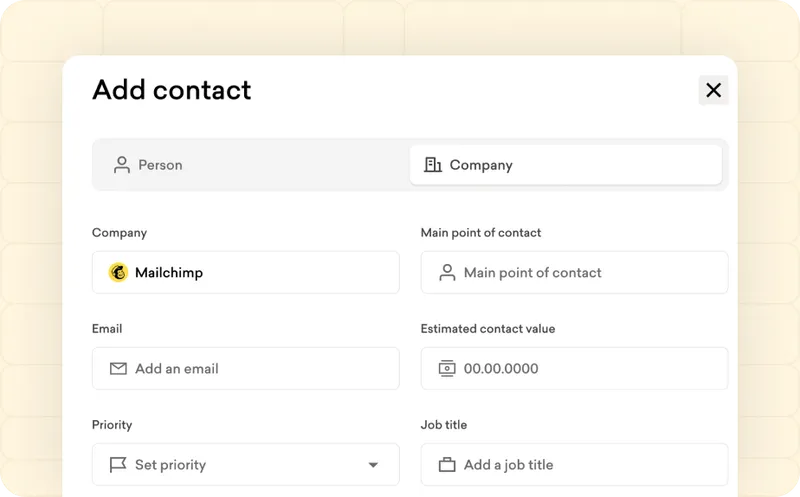This screenshot has height=497, width=800.
Task: Click the Estimated contact value label
Action: (487, 329)
